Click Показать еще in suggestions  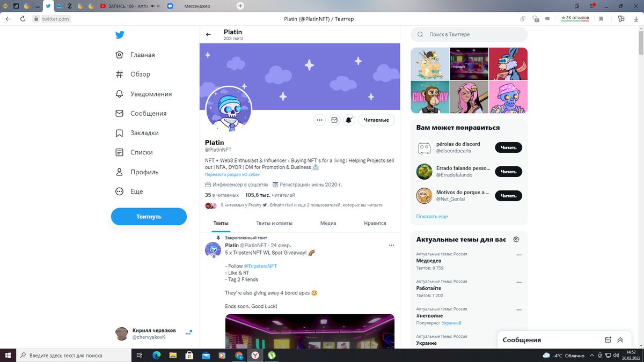coord(432,217)
